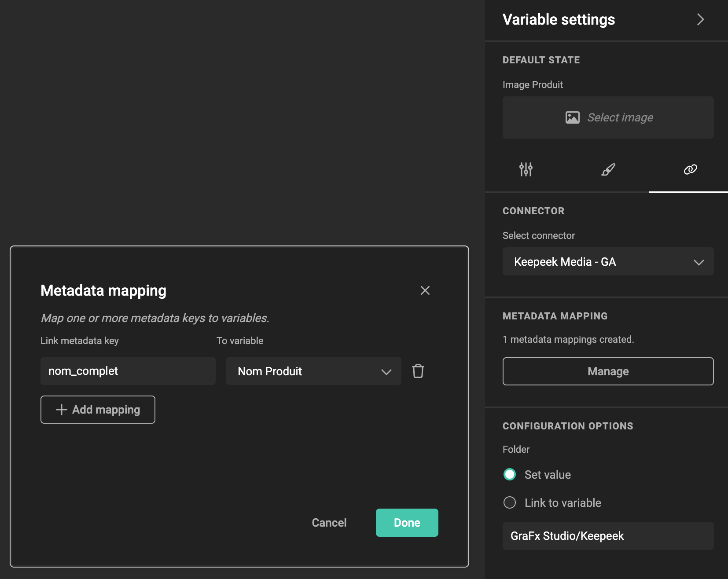Click the 'Map one or more metadata keys' text

155,318
